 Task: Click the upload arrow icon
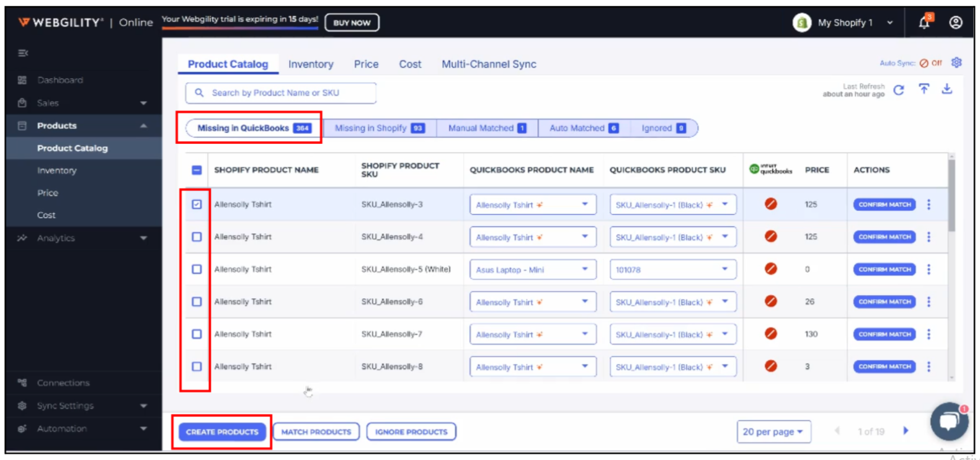[x=924, y=90]
